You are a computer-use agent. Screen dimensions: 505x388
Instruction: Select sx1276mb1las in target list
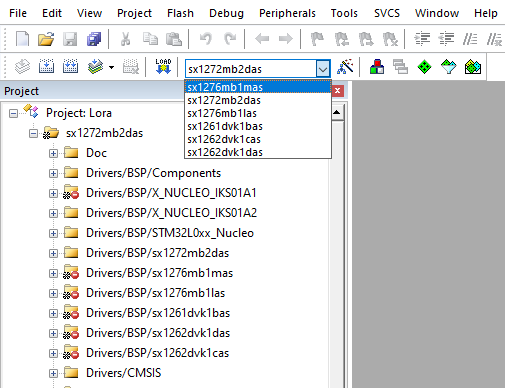pos(258,113)
